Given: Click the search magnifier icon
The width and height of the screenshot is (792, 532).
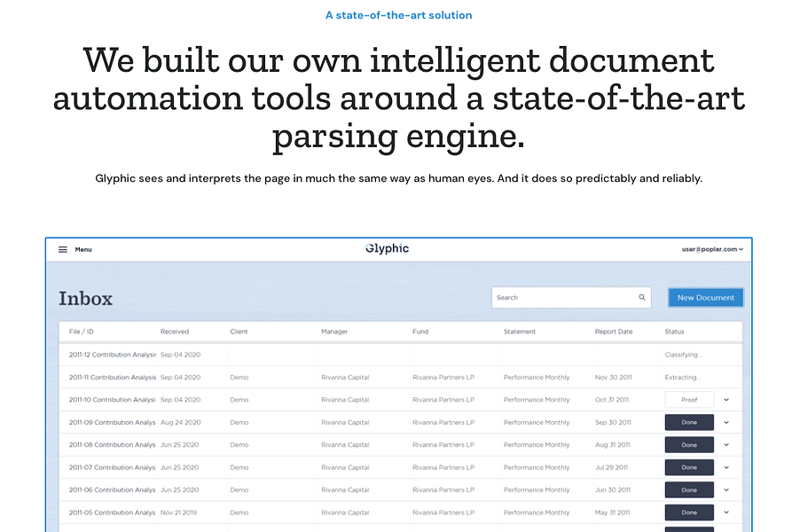Looking at the screenshot, I should pos(641,297).
